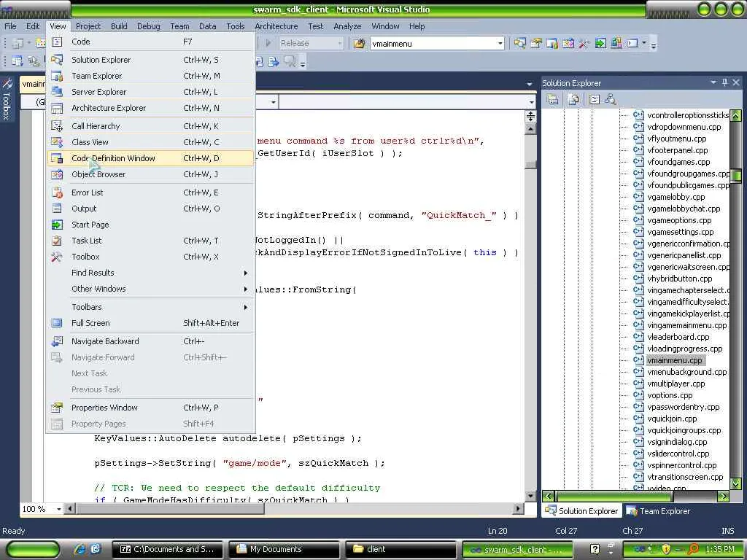Select vfooterpanel.cpp file
The height and width of the screenshot is (560, 747).
point(678,150)
